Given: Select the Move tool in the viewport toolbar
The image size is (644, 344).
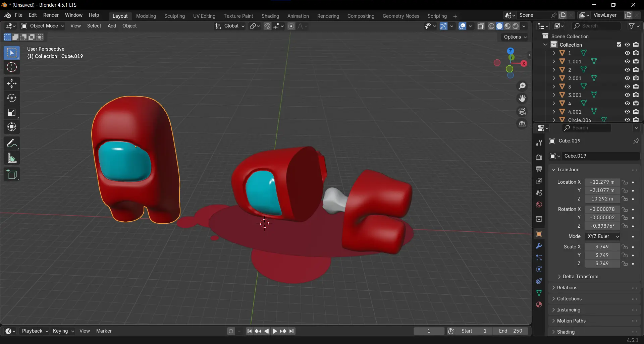Looking at the screenshot, I should (12, 83).
